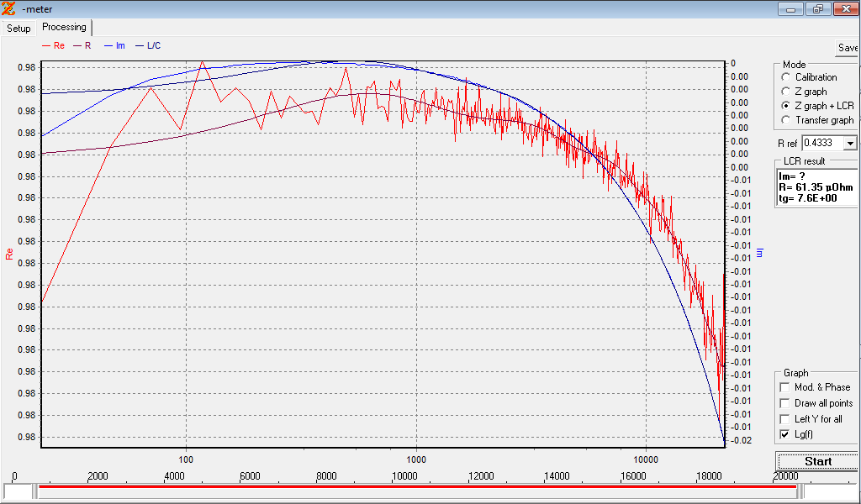Click the red frequency range slider bar
This screenshot has width=861, height=504.
[x=417, y=486]
